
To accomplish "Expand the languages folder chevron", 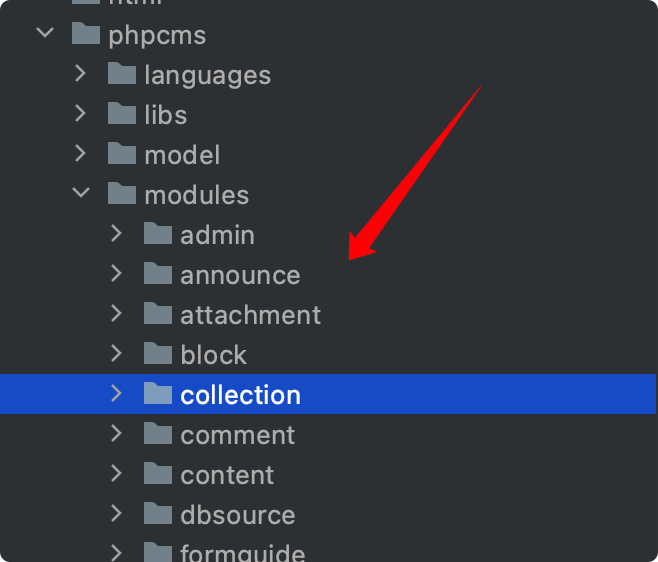I will pyautogui.click(x=80, y=73).
